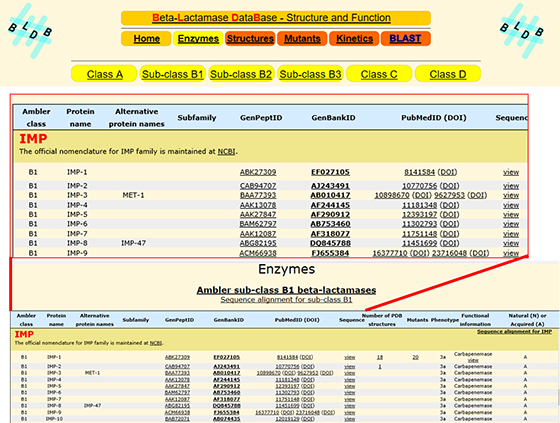Screen dimensions: 560x423
Task: Click 20 mutants link in lower table
Action: 415,357
